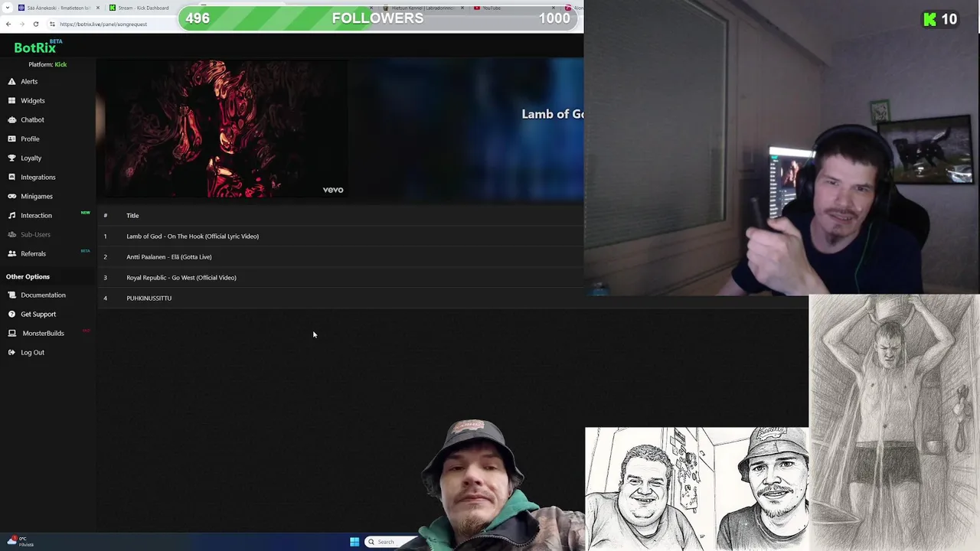Open the Loyalty section
This screenshot has width=980, height=551.
point(31,158)
